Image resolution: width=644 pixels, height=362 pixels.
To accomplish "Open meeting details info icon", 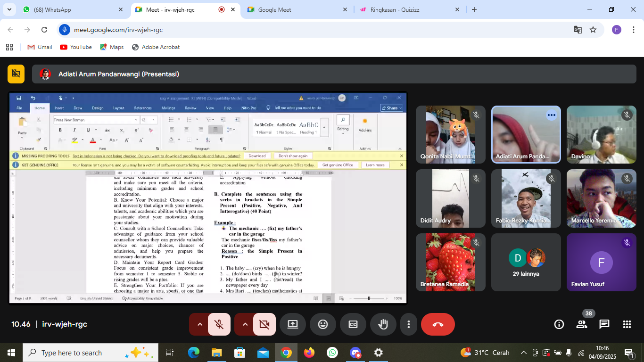I will click(559, 324).
